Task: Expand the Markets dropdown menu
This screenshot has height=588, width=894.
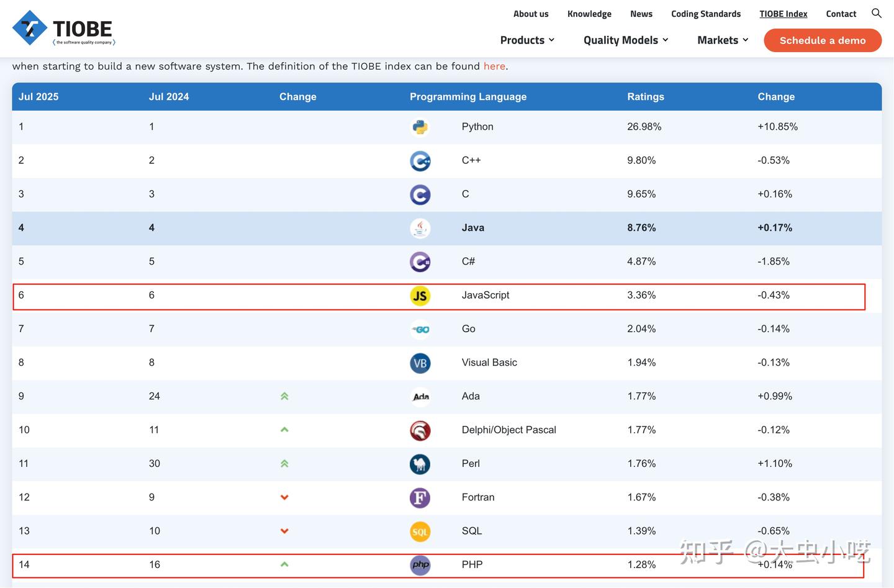Action: point(723,40)
